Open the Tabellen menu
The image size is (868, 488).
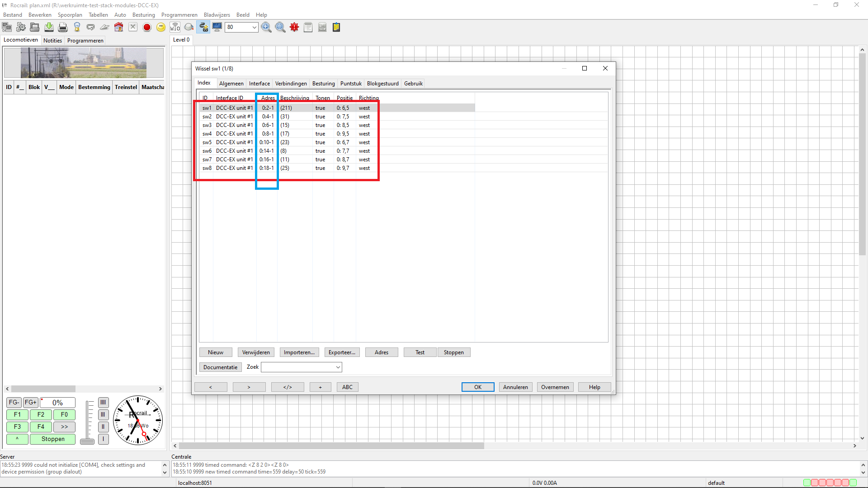click(98, 15)
